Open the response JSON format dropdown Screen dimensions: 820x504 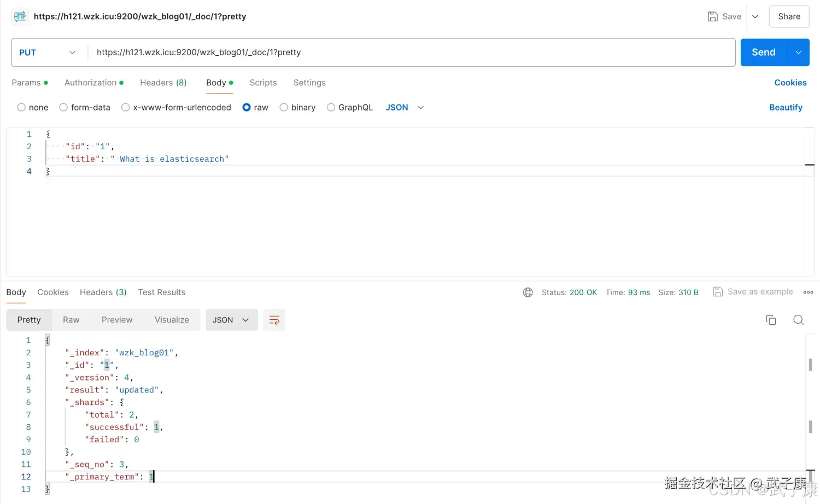click(231, 320)
